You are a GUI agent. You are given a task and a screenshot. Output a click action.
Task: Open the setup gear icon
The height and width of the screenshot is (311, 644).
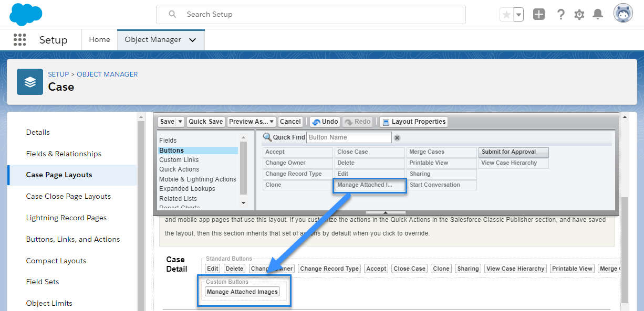tap(579, 15)
